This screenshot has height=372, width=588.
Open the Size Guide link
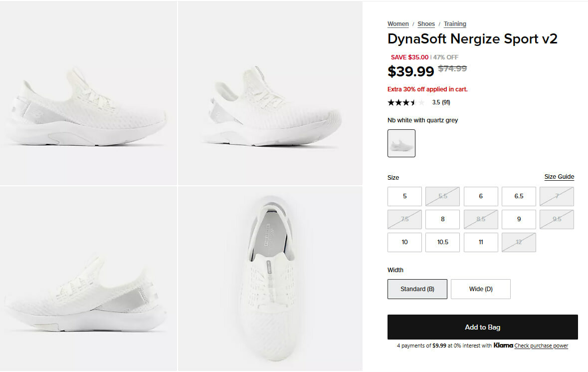tap(559, 177)
